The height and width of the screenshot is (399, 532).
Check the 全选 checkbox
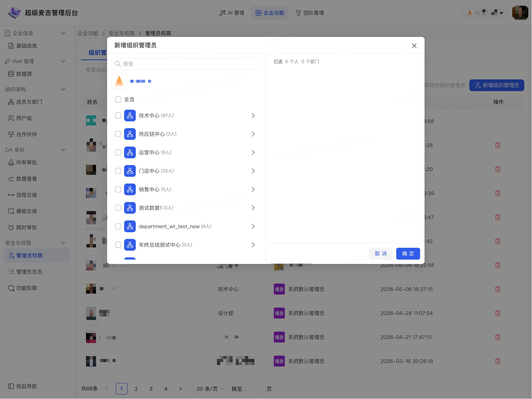(x=118, y=99)
